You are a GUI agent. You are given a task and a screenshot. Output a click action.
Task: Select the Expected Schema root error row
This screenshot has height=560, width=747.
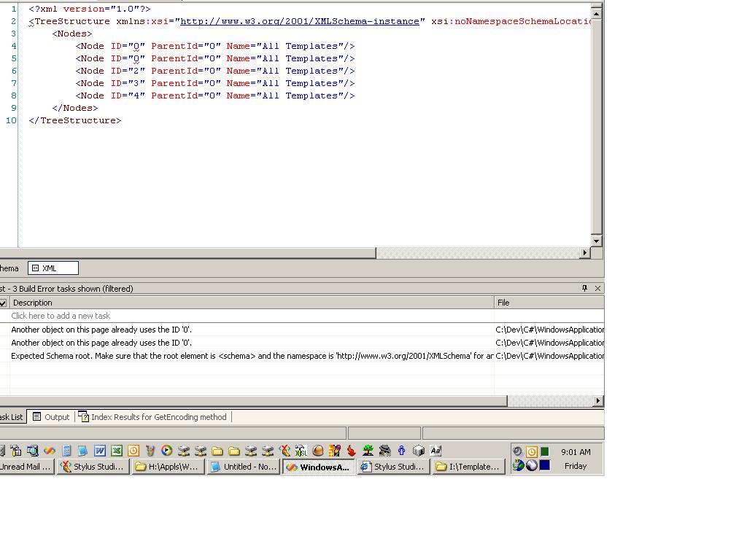(x=252, y=356)
